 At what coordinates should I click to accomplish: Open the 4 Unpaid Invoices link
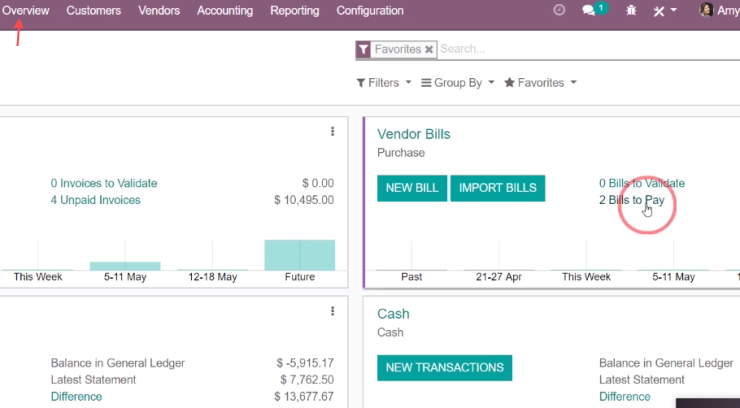(95, 200)
